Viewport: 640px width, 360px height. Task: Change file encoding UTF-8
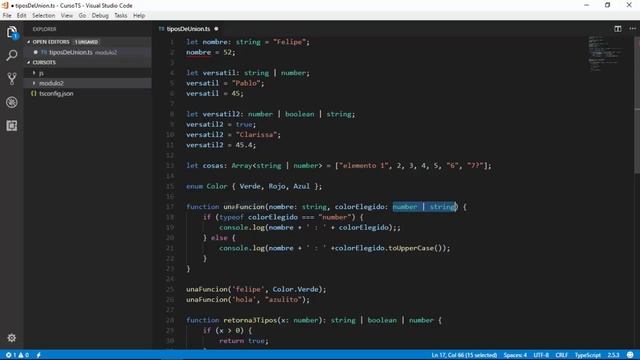[x=541, y=355]
